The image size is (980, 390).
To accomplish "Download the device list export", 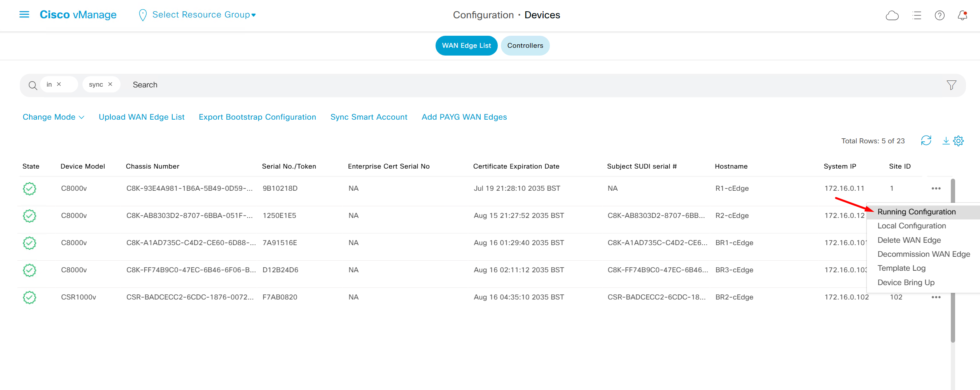I will (946, 141).
